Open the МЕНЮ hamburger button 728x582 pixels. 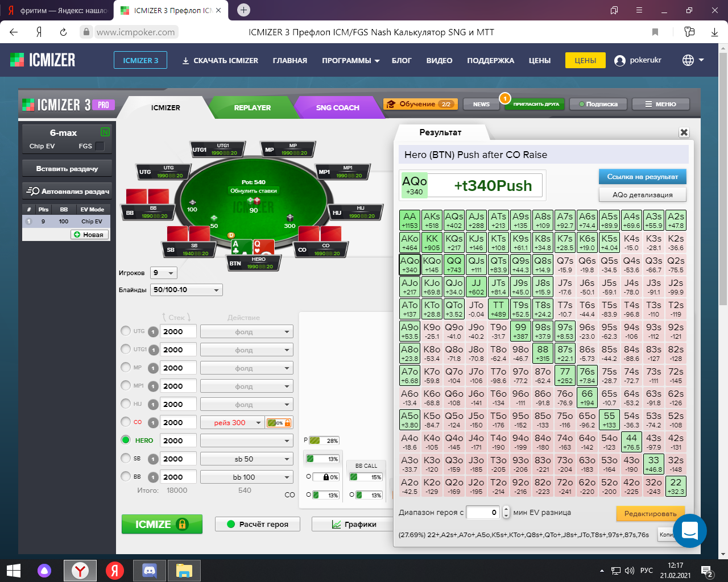coord(660,104)
